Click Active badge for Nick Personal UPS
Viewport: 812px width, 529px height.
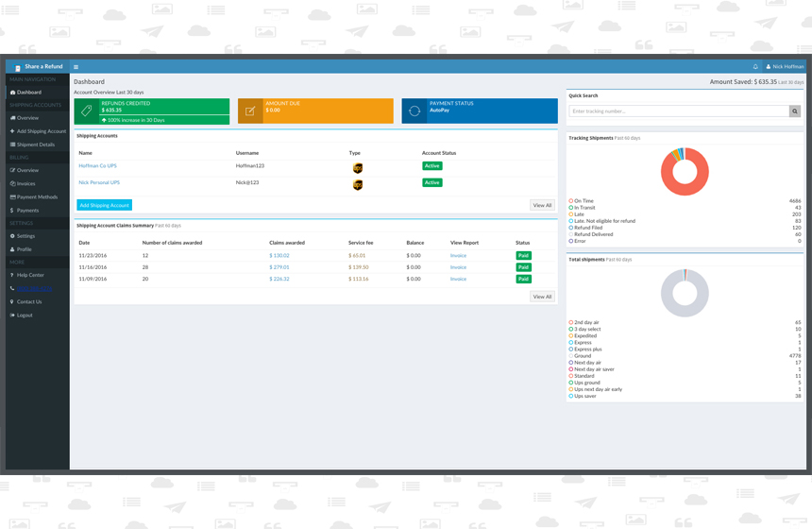[x=431, y=183]
